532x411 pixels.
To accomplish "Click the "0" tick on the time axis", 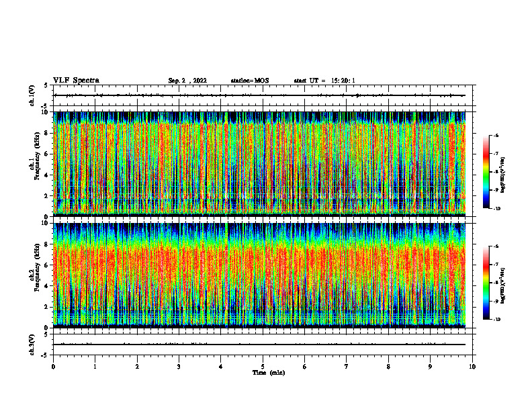I will click(53, 367).
